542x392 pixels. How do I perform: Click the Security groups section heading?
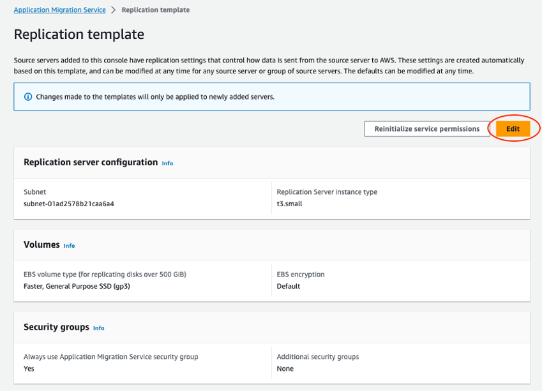(56, 327)
